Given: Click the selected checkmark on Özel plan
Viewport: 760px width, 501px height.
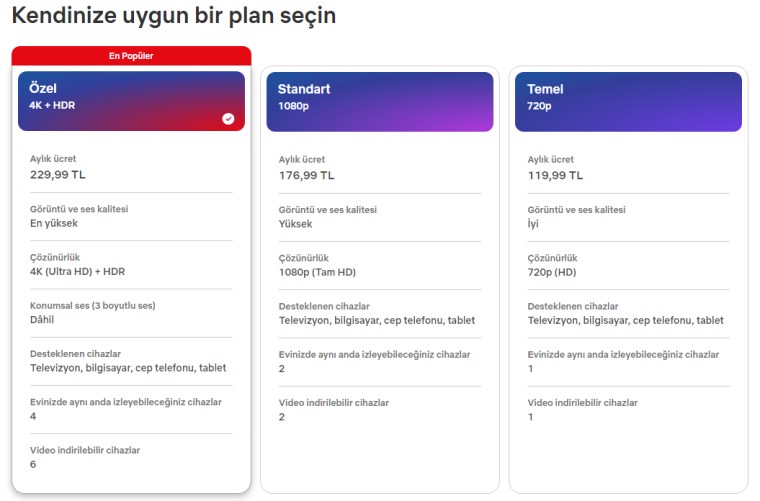Looking at the screenshot, I should (228, 119).
